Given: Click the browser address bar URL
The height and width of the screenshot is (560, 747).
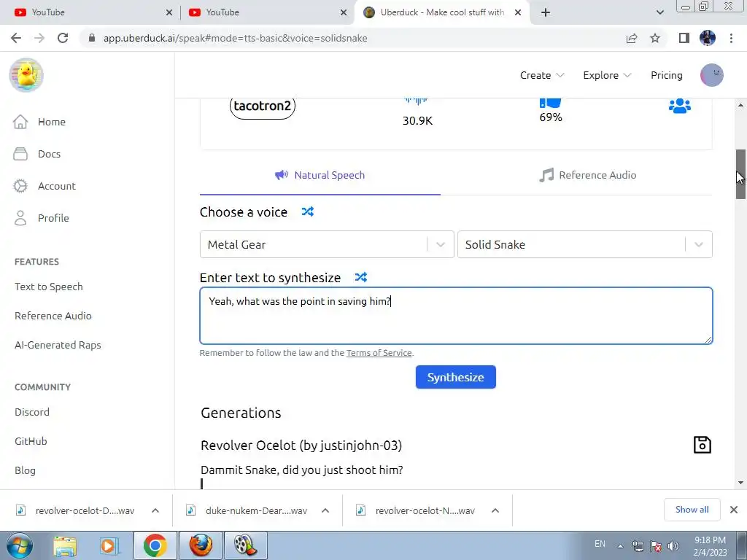Looking at the screenshot, I should (x=236, y=38).
